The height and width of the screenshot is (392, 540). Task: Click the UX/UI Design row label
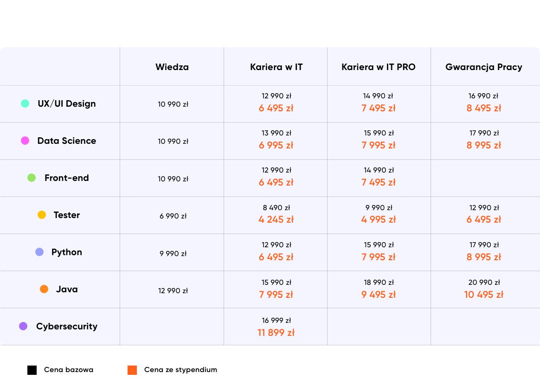pos(67,104)
